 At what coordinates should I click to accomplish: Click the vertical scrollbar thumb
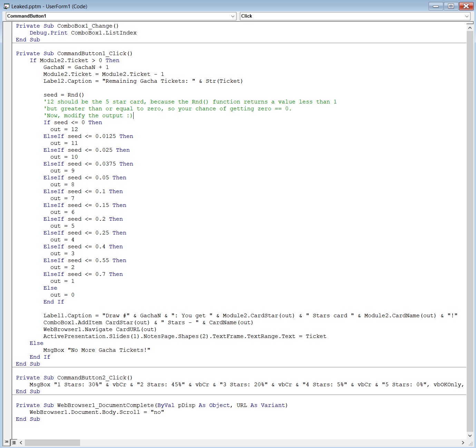[470, 231]
